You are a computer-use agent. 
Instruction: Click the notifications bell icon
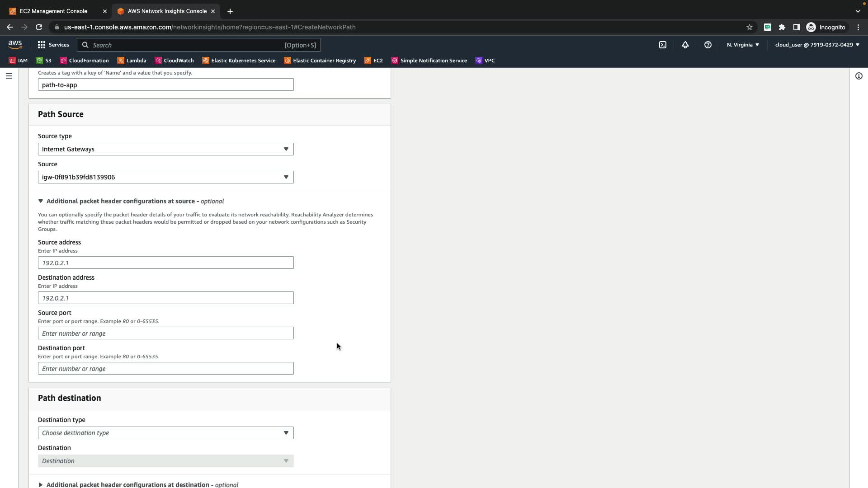685,45
